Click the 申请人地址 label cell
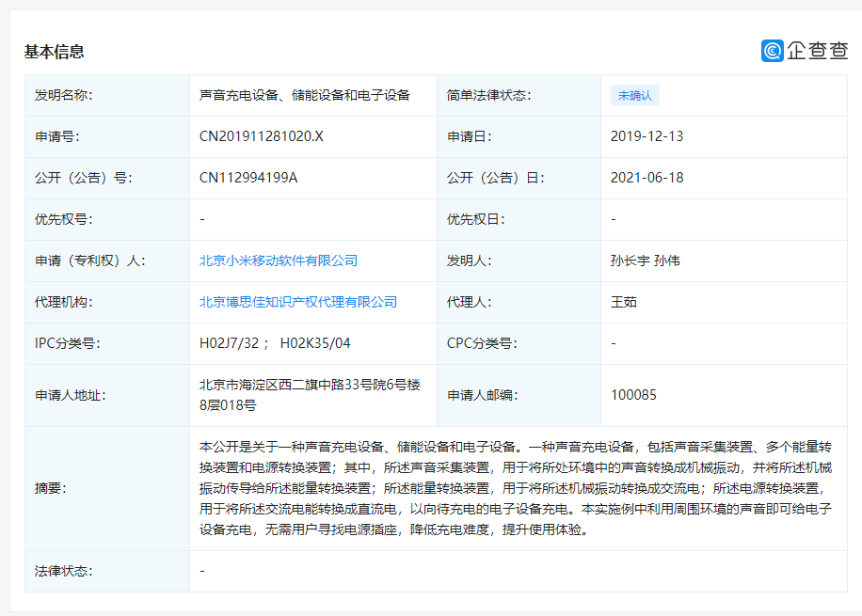862x616 pixels. (x=107, y=395)
